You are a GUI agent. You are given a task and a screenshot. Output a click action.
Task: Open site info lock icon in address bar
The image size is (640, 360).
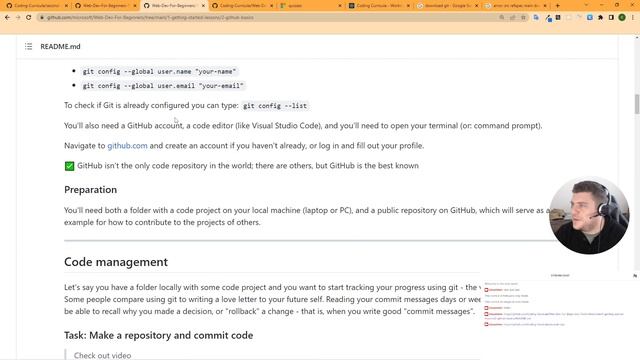42,18
